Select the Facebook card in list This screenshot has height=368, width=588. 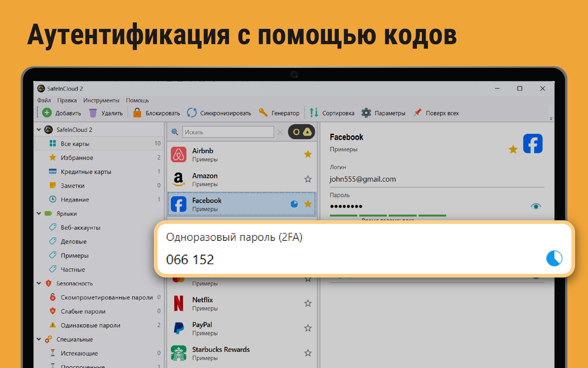tap(242, 204)
